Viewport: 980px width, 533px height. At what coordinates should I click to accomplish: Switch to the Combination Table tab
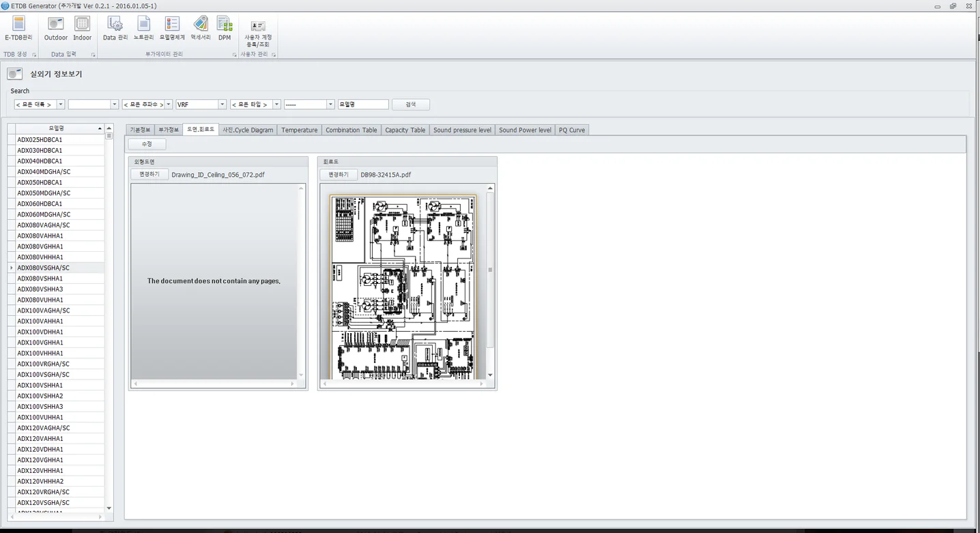point(351,130)
